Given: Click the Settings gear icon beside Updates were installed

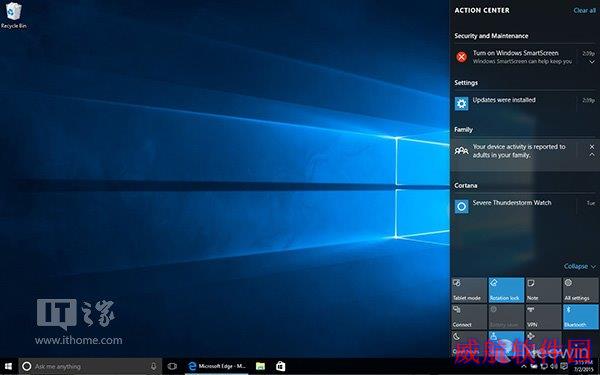Looking at the screenshot, I should (461, 104).
